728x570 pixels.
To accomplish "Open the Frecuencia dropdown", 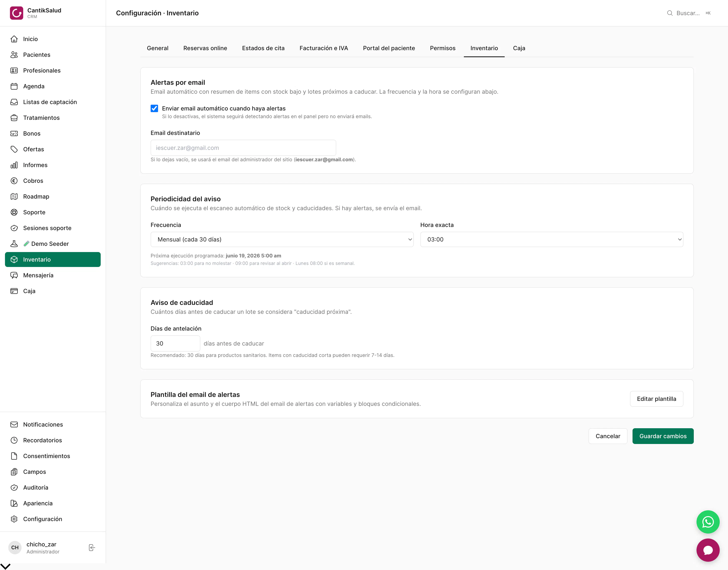I will click(282, 239).
